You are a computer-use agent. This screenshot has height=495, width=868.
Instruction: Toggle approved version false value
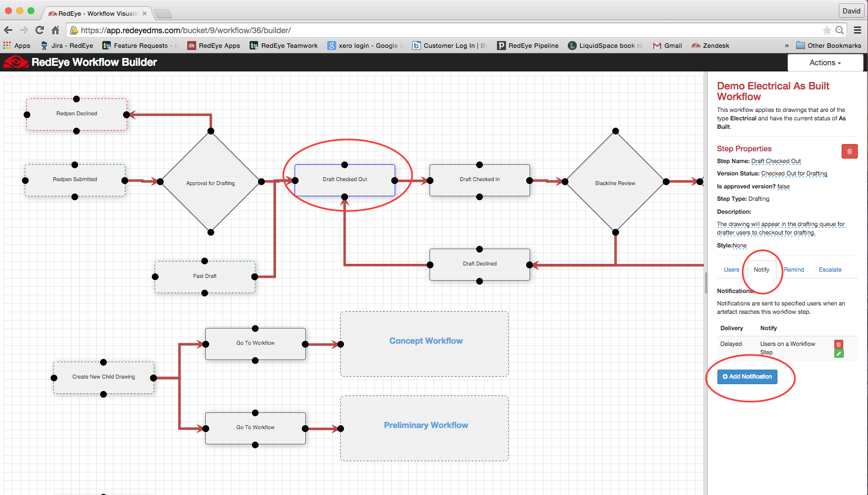[783, 187]
